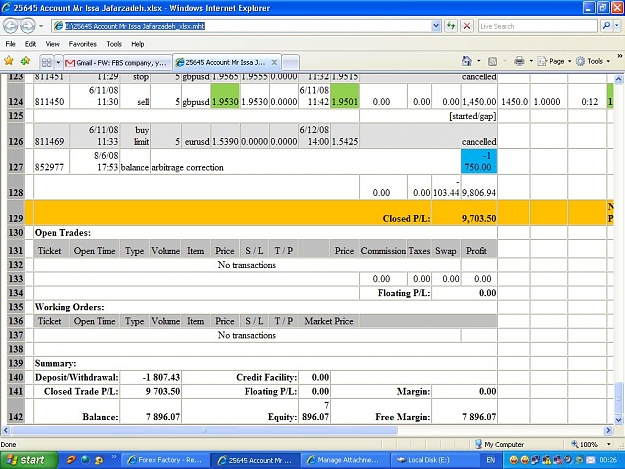Click the 100% zoom level button

click(x=584, y=444)
